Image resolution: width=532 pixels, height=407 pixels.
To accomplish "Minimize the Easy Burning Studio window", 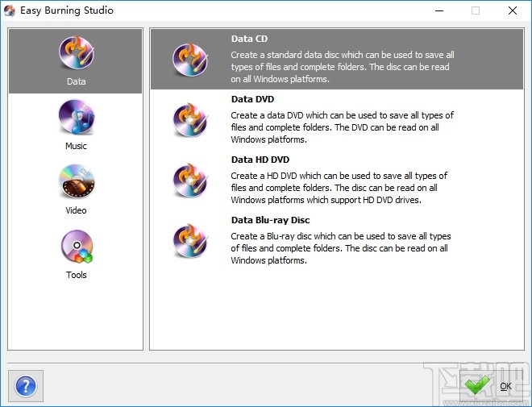I will (x=439, y=10).
